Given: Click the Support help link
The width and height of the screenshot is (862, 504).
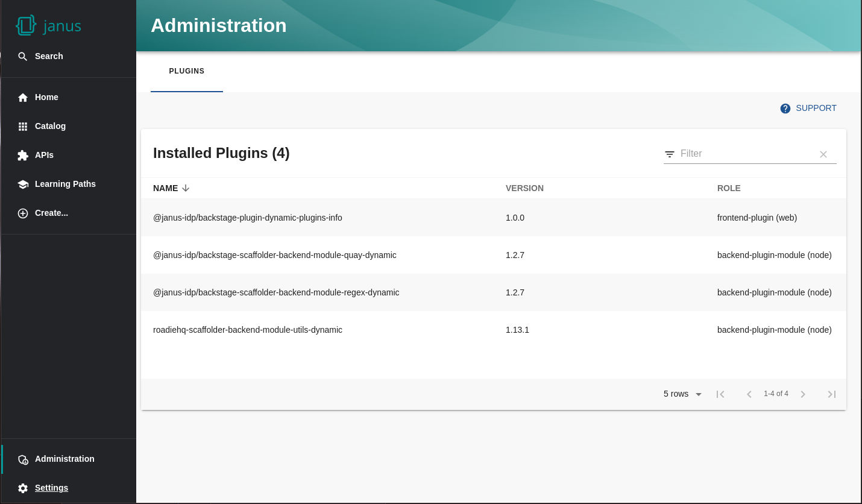Looking at the screenshot, I should click(x=808, y=109).
